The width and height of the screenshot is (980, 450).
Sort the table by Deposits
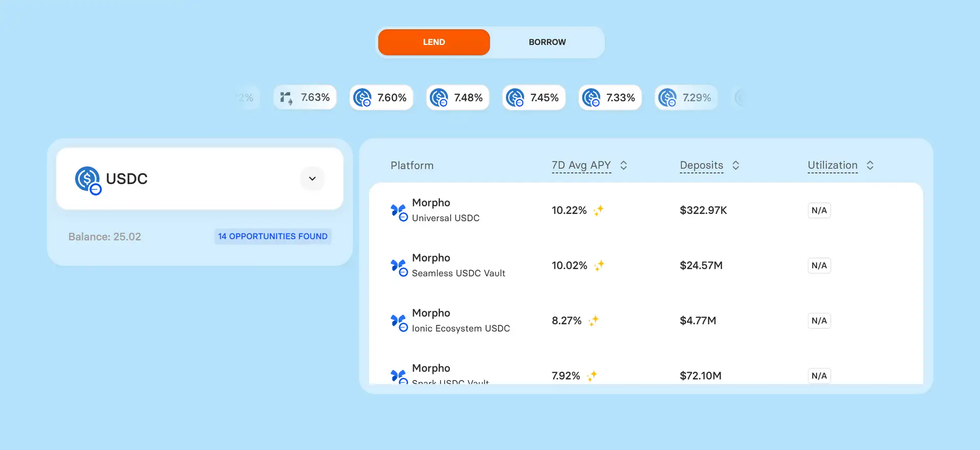(736, 165)
